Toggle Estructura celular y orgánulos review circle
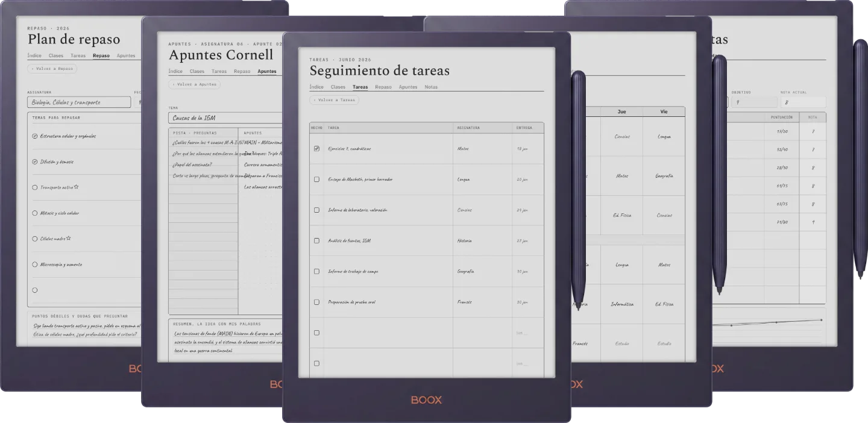This screenshot has height=423, width=868. pos(35,136)
